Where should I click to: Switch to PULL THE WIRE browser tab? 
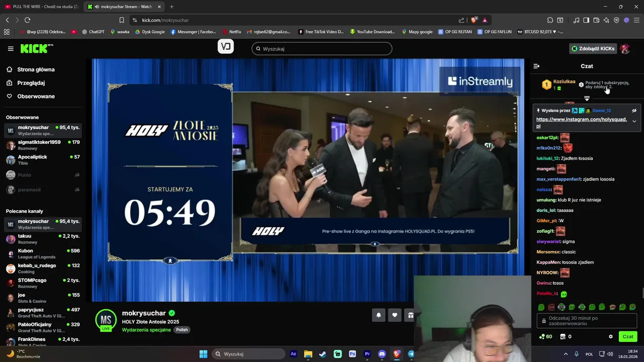41,7
